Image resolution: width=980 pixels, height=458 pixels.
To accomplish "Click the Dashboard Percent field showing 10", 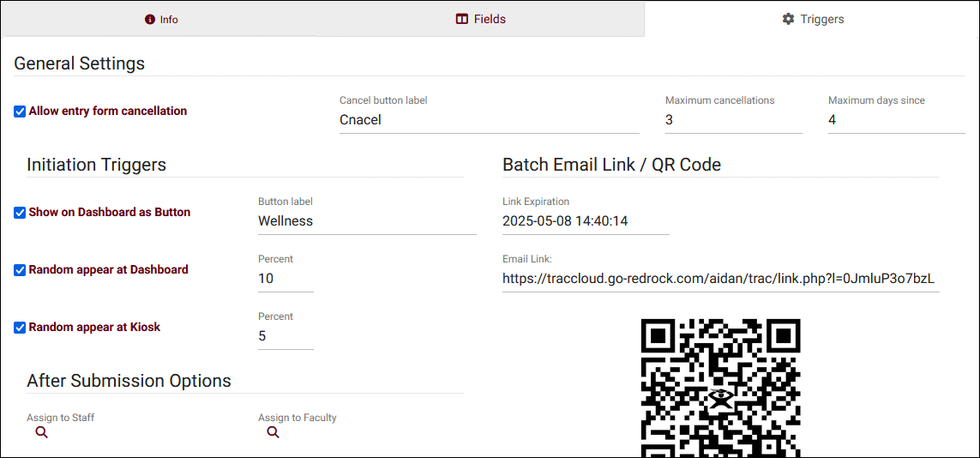I will [x=286, y=279].
